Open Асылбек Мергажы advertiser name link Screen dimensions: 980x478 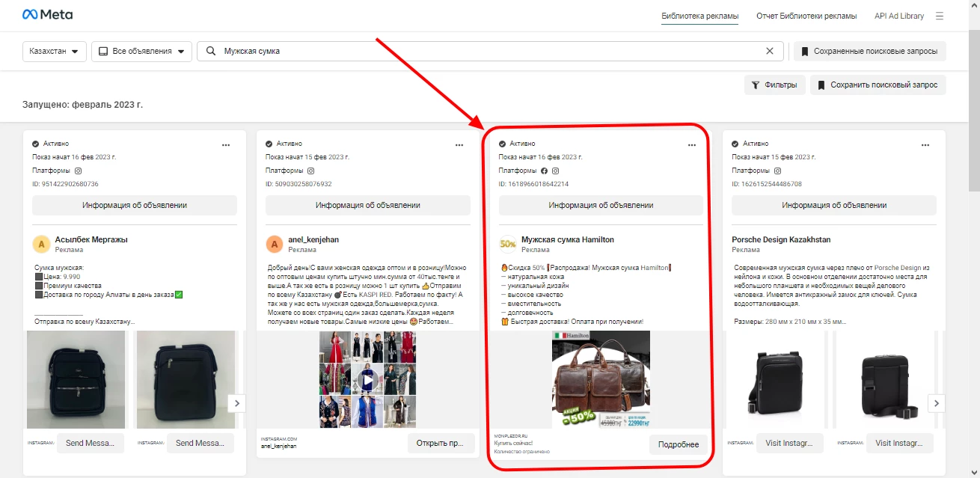(91, 239)
